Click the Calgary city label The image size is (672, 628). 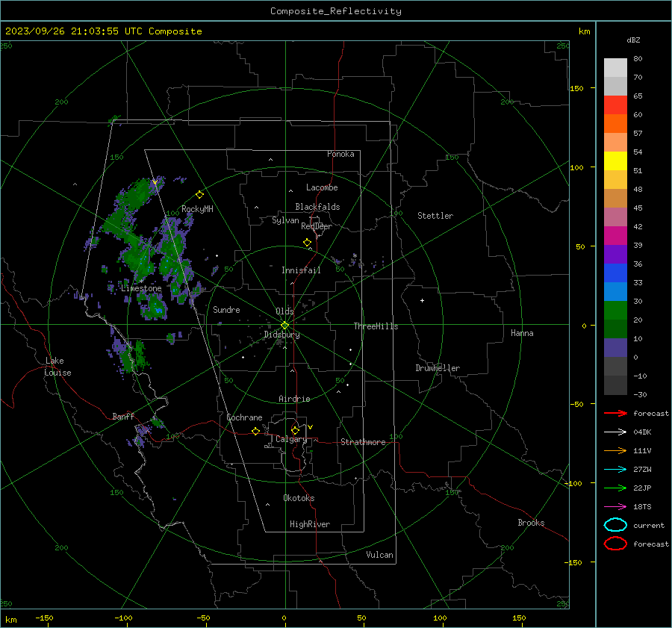[291, 439]
